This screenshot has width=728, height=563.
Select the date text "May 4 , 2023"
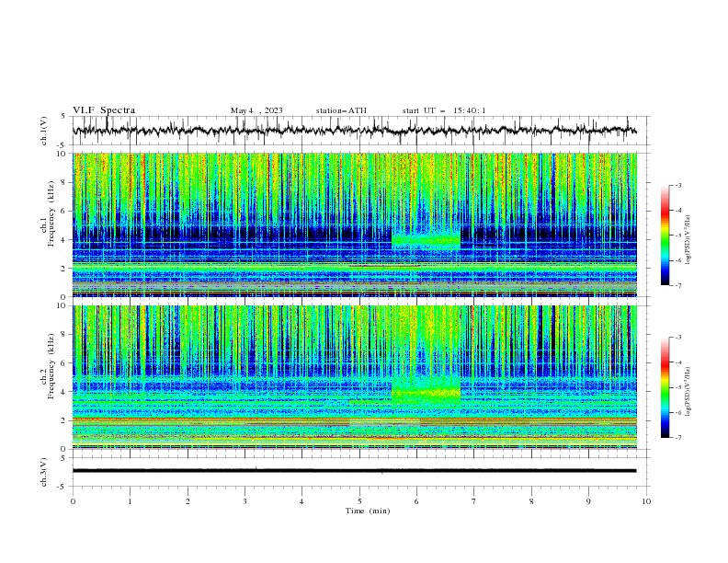[x=256, y=110]
